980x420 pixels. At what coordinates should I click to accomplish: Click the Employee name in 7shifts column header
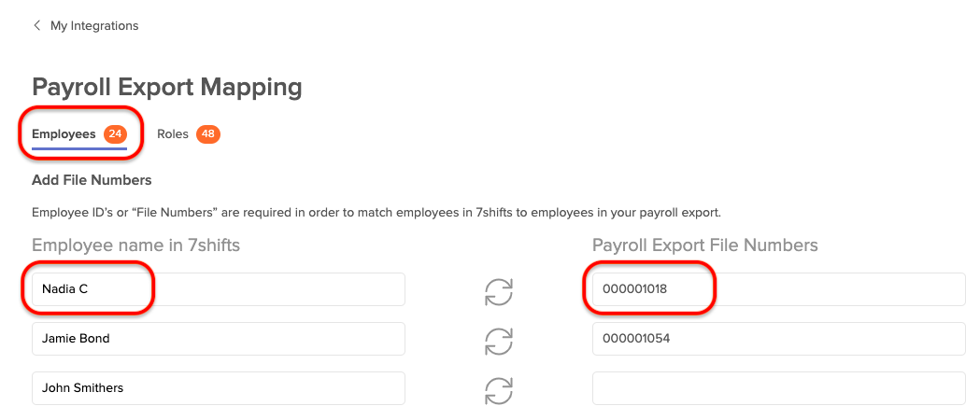tap(135, 245)
